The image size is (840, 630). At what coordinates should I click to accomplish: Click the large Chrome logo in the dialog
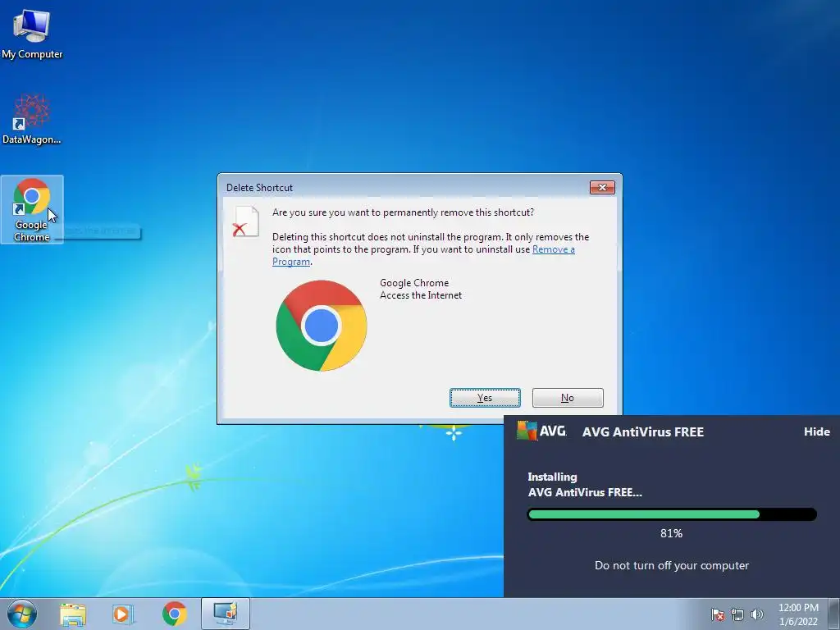tap(322, 326)
